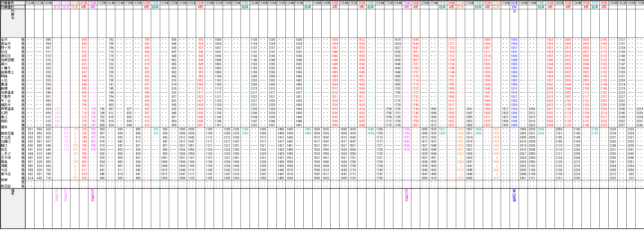This screenshot has width=644, height=230.
Task: Click the 500 departure time at 金沢
Action: click(48, 40)
